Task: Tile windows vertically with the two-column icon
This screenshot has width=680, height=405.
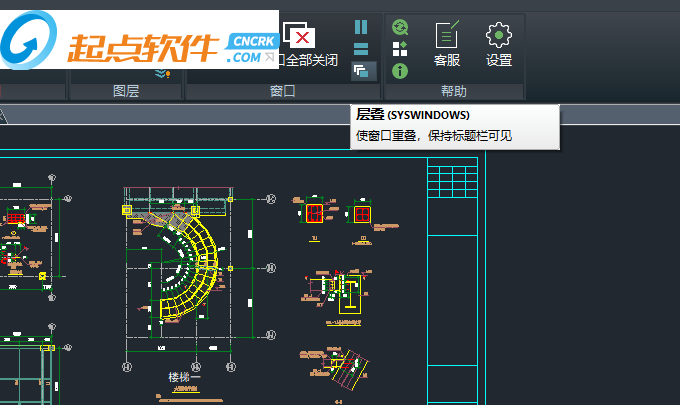Action: pos(361,27)
